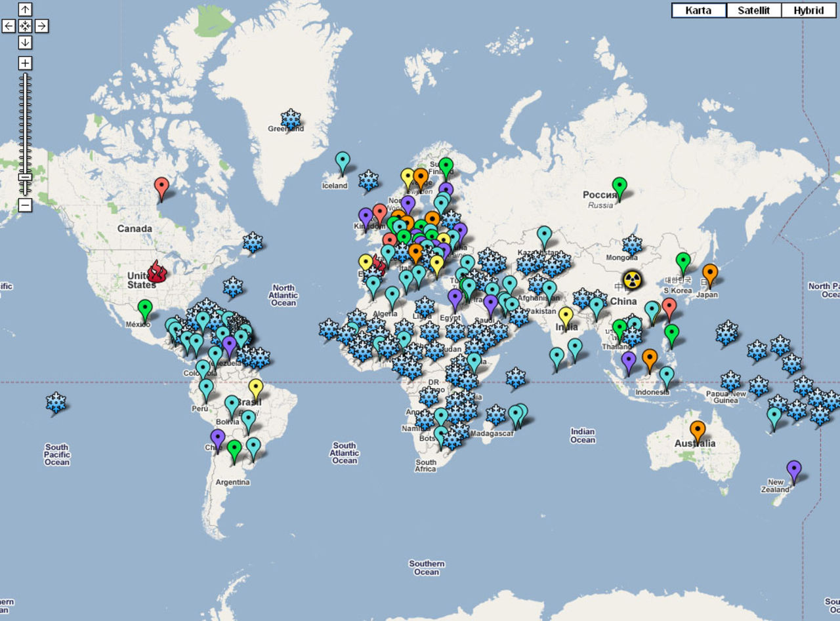Click the pan right arrow button
The image size is (840, 621).
(41, 26)
